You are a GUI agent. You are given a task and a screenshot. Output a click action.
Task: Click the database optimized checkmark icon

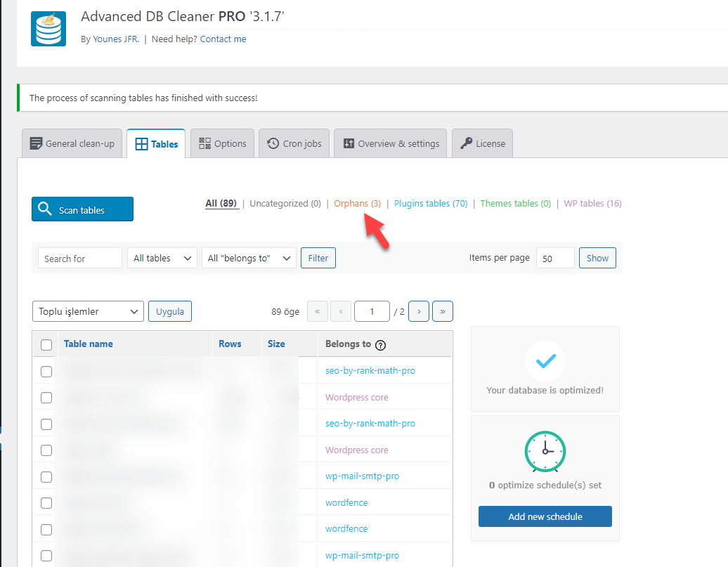(x=545, y=361)
